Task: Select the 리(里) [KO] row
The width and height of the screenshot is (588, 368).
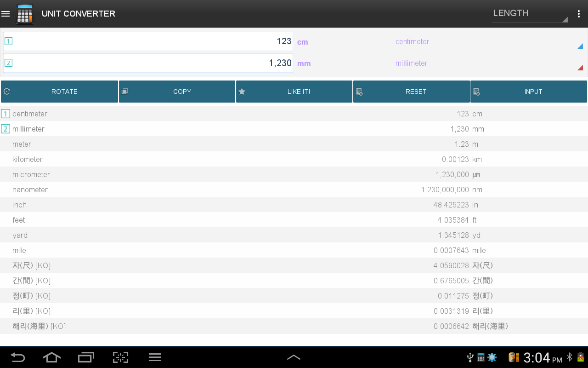Action: click(x=294, y=311)
